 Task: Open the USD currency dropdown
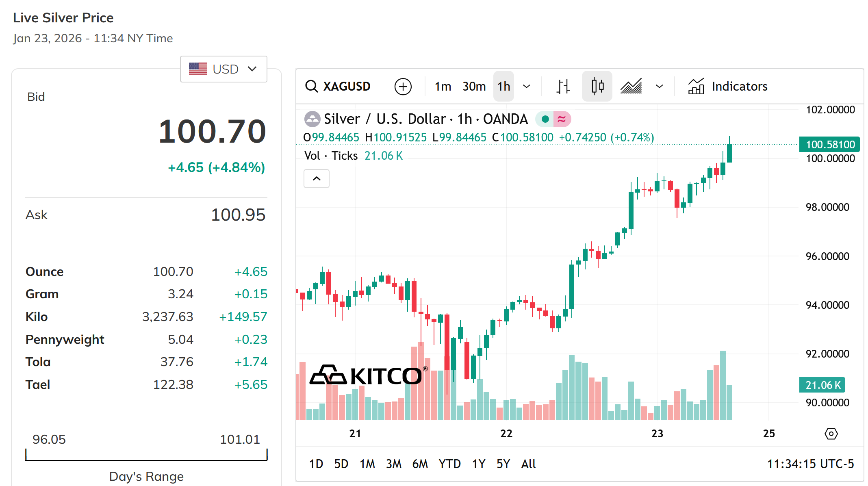click(224, 69)
